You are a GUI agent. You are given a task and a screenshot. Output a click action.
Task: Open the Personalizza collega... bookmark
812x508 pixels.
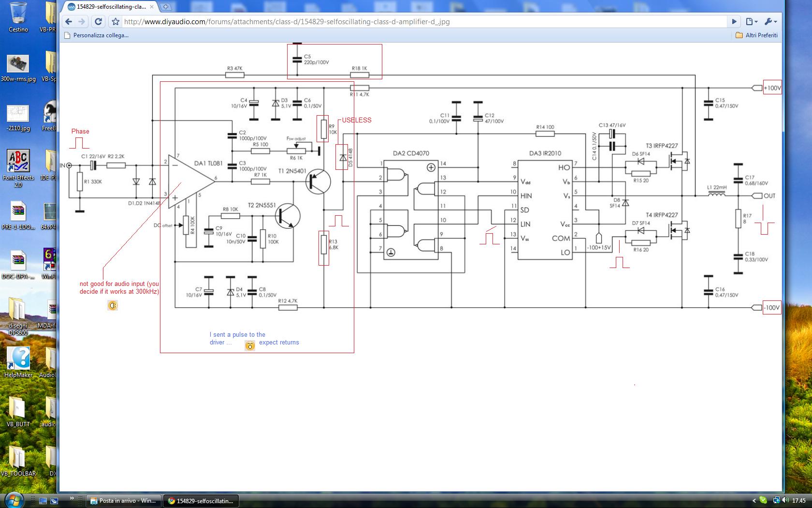(96, 35)
